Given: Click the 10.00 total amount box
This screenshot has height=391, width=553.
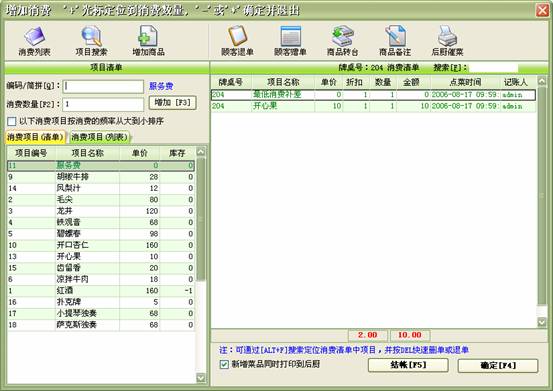Looking at the screenshot, I should (410, 335).
